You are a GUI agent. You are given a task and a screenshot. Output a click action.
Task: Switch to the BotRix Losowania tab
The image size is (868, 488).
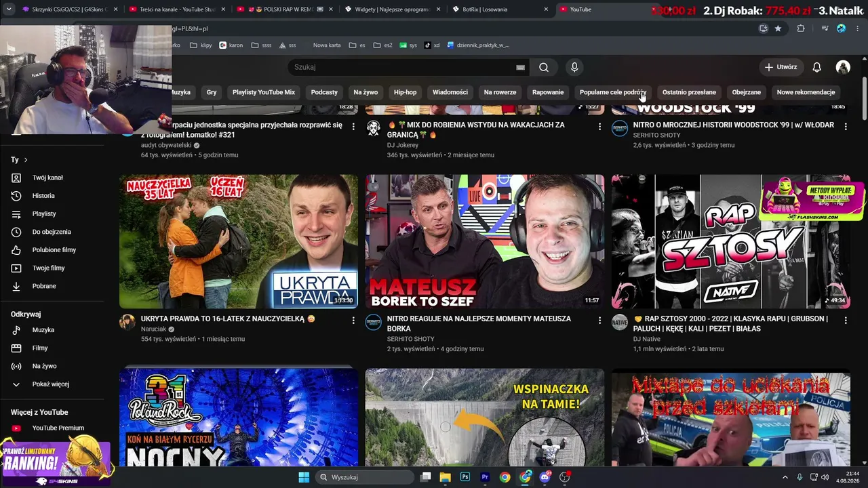click(499, 9)
